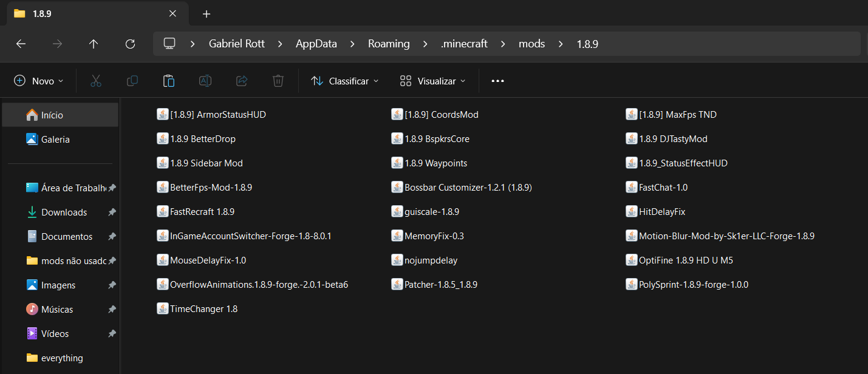The width and height of the screenshot is (868, 374).
Task: Navigate to Gabriel Rott in address bar
Action: (237, 44)
